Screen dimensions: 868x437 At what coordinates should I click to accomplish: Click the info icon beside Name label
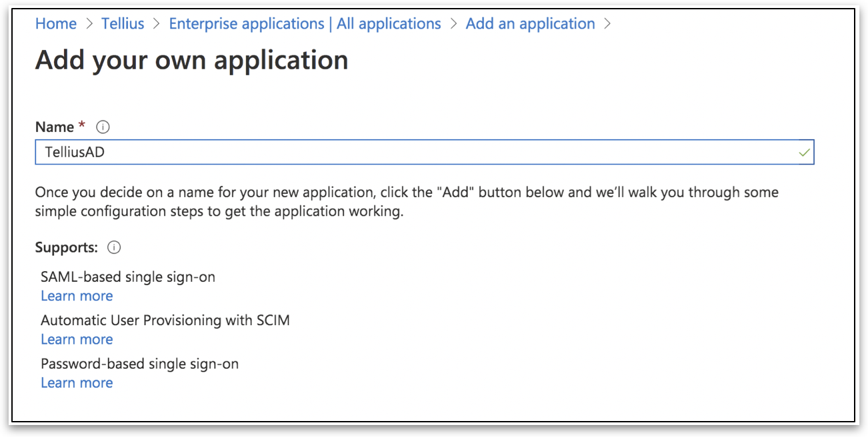(x=103, y=127)
